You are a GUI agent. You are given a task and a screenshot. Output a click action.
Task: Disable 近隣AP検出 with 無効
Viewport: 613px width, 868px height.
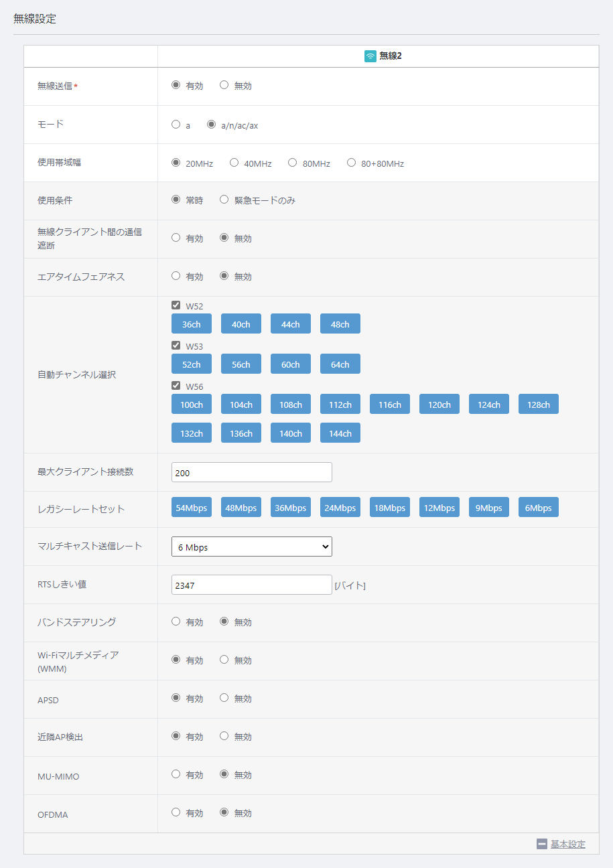(224, 736)
